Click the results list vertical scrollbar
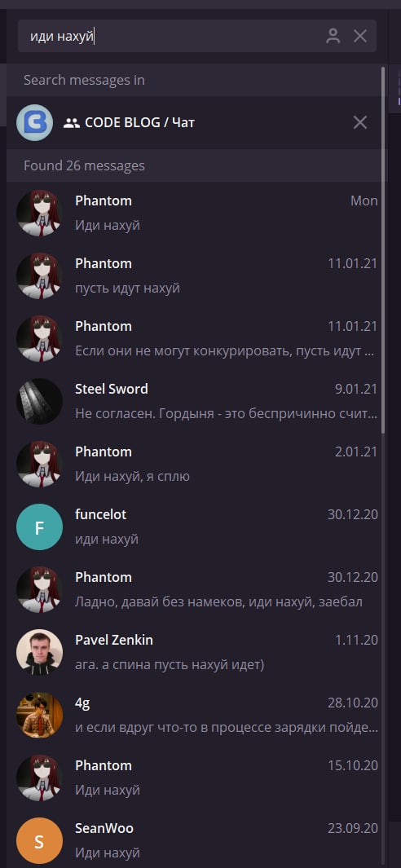The width and height of the screenshot is (401, 868). coord(383,249)
